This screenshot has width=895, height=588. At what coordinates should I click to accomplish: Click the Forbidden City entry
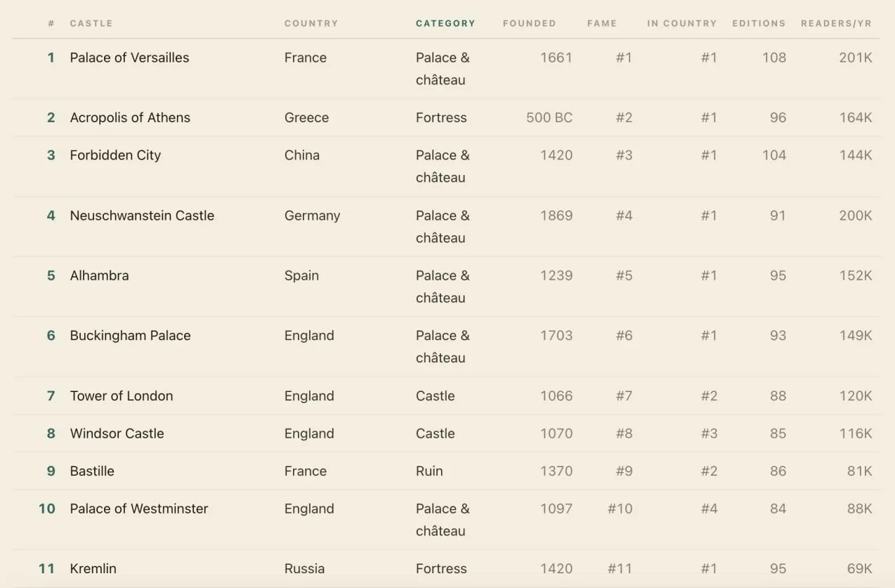tap(115, 155)
